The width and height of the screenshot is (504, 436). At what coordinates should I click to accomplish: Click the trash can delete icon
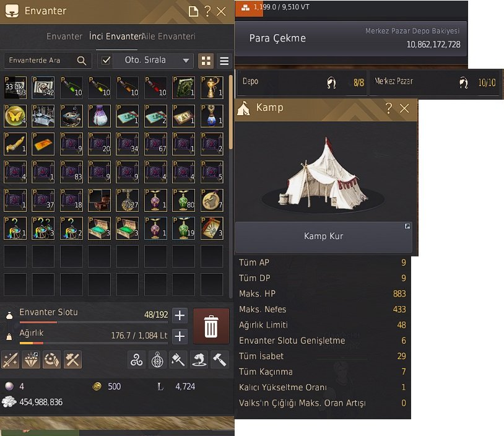(211, 326)
